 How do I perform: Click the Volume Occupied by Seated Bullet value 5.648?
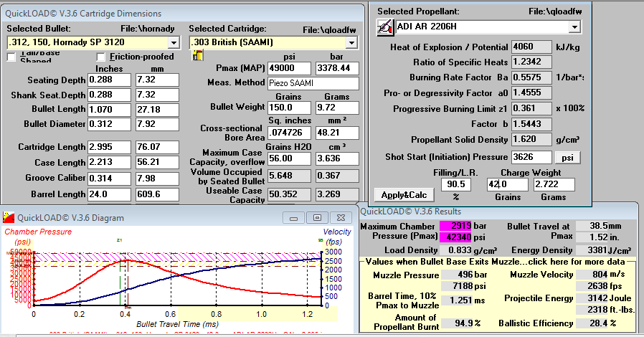coord(289,176)
